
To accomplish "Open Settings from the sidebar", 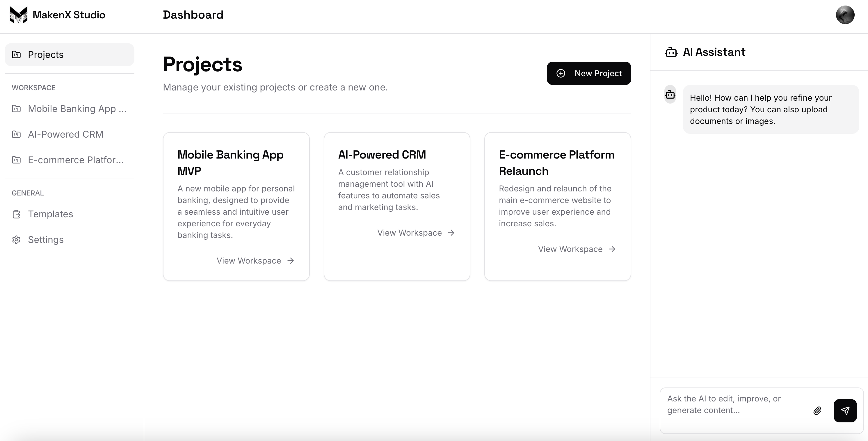I will pyautogui.click(x=46, y=239).
